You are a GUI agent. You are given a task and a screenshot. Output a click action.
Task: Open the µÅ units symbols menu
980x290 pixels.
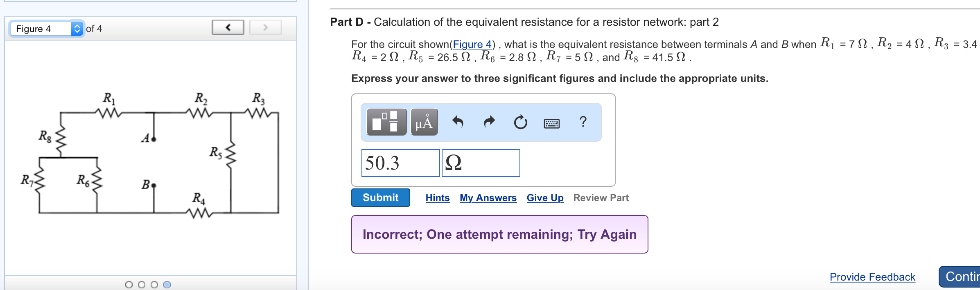point(424,122)
